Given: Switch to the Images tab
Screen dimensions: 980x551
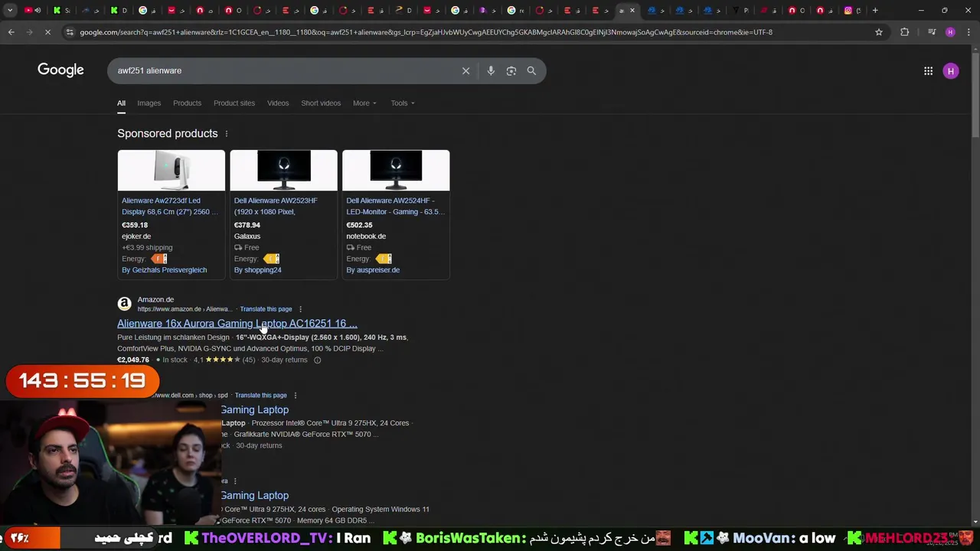Looking at the screenshot, I should coord(149,103).
